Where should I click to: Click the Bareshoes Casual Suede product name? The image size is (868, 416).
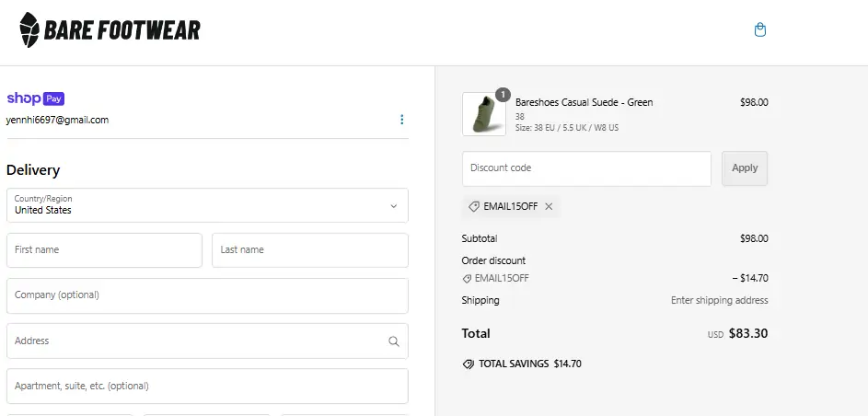pos(584,102)
